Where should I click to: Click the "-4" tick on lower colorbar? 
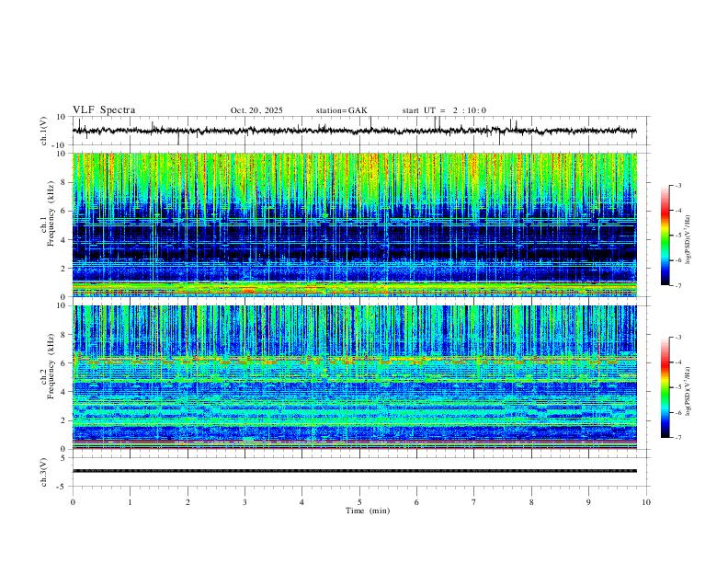pyautogui.click(x=677, y=362)
